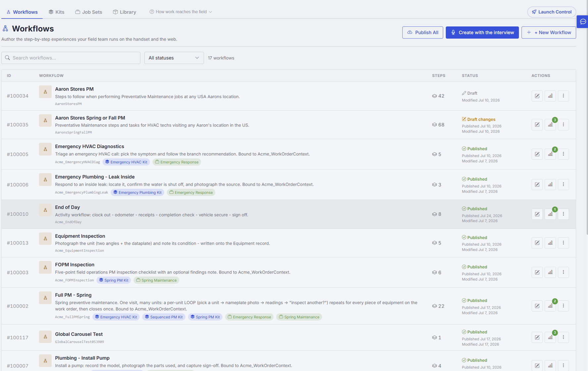Open the All statuses filter dropdown
Image resolution: width=588 pixels, height=371 pixels.
[174, 58]
